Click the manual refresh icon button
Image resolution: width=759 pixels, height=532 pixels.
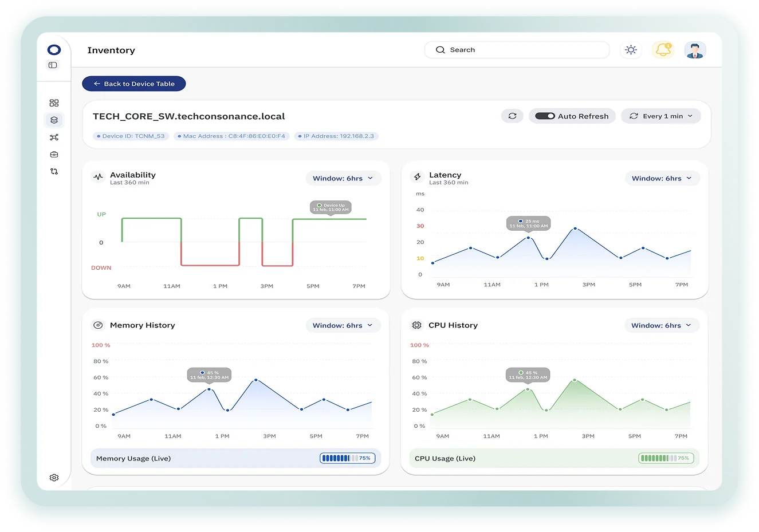[512, 116]
